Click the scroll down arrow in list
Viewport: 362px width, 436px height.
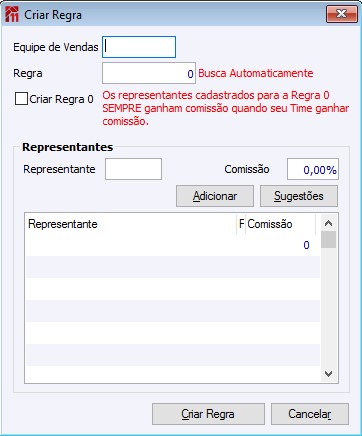(x=328, y=374)
